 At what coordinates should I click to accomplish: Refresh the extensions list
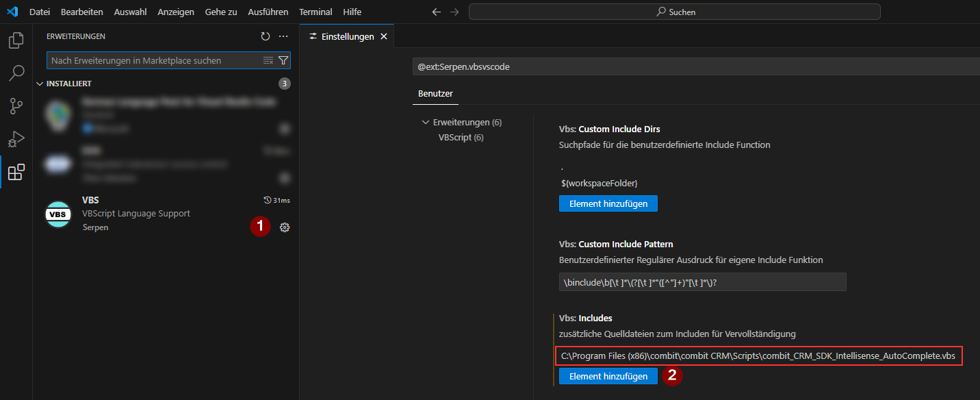(266, 36)
